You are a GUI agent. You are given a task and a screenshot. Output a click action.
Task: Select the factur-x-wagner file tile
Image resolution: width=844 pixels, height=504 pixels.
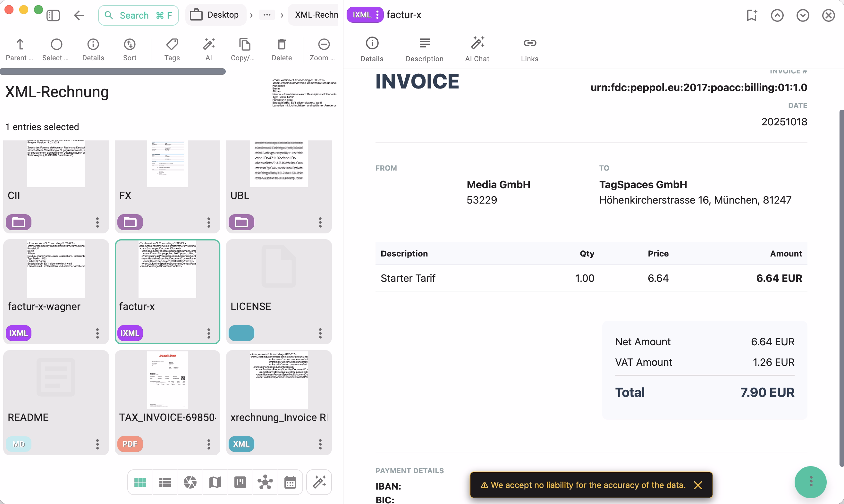point(56,291)
